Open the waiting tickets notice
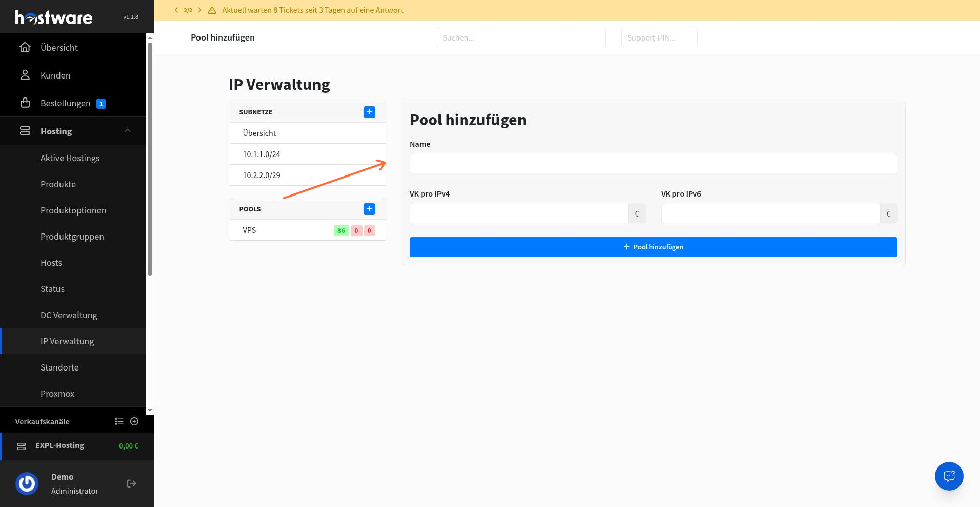 (313, 10)
